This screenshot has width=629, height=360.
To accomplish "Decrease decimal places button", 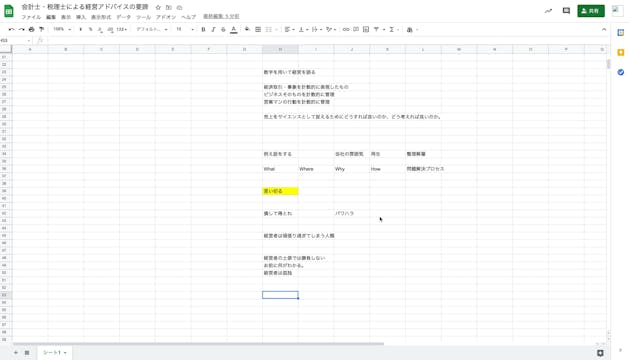I will [100, 29].
